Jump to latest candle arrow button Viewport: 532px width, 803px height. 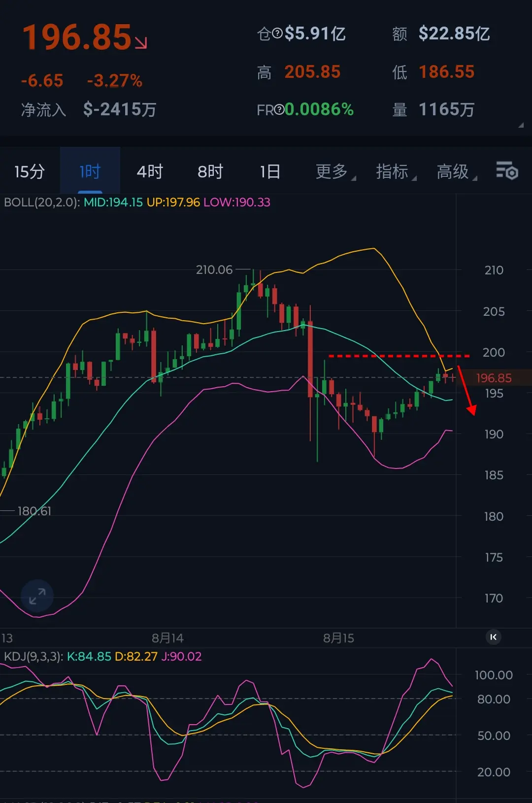(x=494, y=637)
